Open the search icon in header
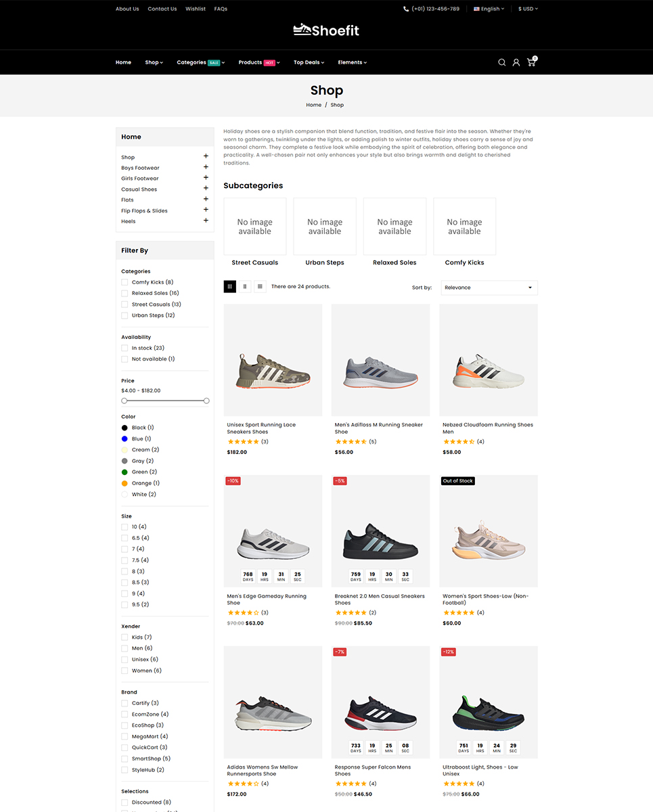The width and height of the screenshot is (653, 812). tap(501, 62)
